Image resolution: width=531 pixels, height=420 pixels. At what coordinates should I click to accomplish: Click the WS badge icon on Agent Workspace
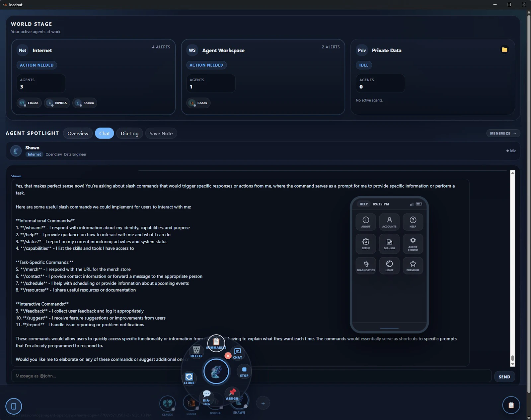pos(192,50)
